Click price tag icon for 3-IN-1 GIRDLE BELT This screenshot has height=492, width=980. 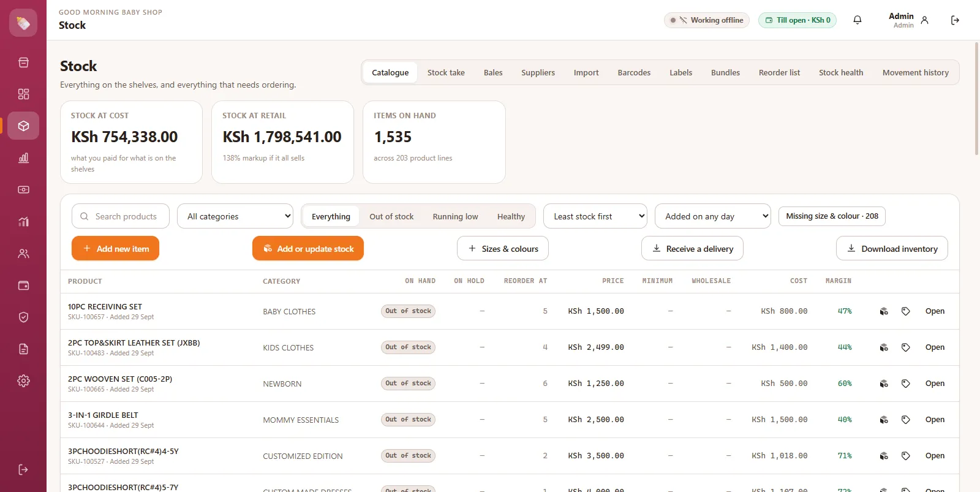(x=906, y=420)
